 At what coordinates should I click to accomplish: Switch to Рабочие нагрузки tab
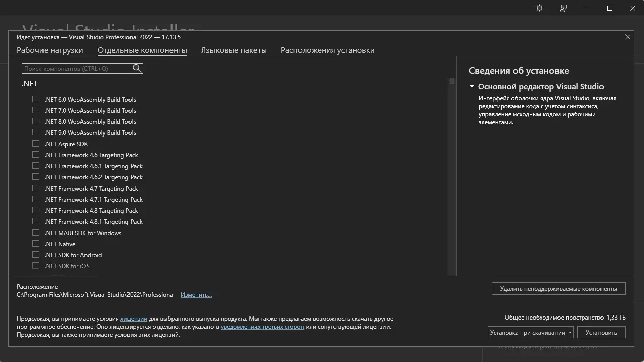[50, 50]
